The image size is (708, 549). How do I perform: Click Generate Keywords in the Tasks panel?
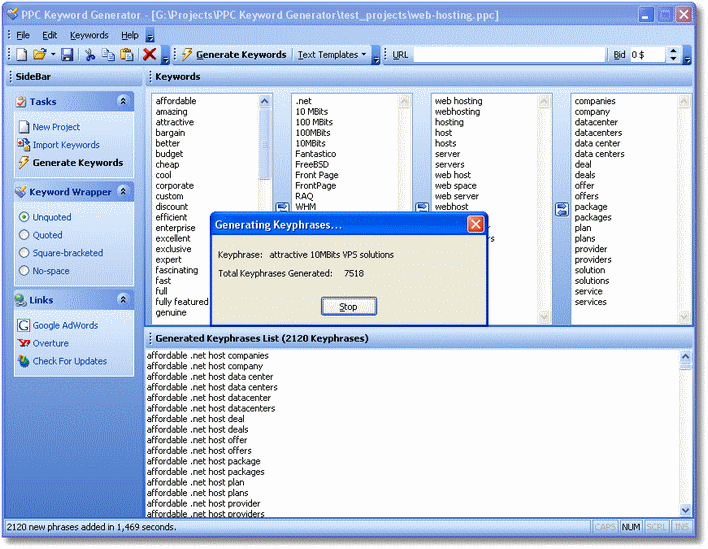tap(78, 163)
